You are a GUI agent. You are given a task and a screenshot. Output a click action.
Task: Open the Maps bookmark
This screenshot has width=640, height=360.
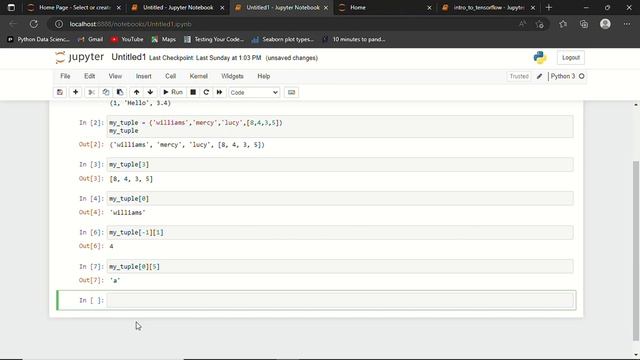[x=164, y=39]
